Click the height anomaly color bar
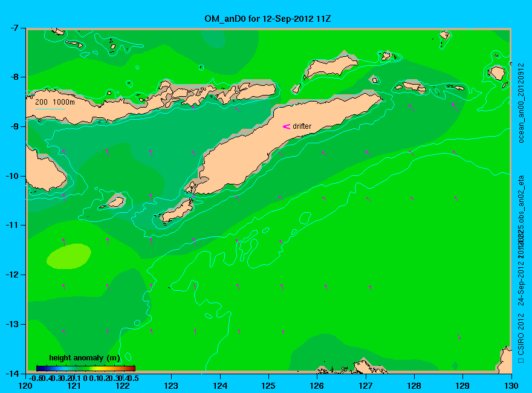 tap(86, 368)
